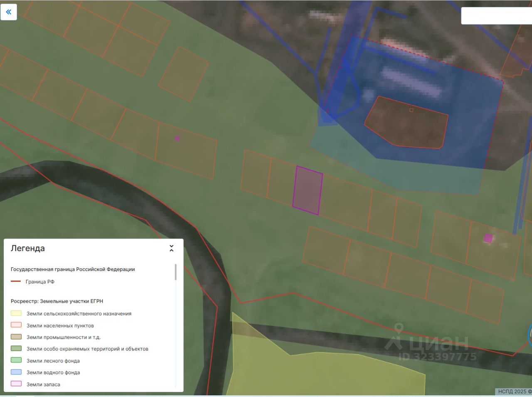Click the label Земли водного фонда
Screen dimensions: 532x397
(x=53, y=372)
